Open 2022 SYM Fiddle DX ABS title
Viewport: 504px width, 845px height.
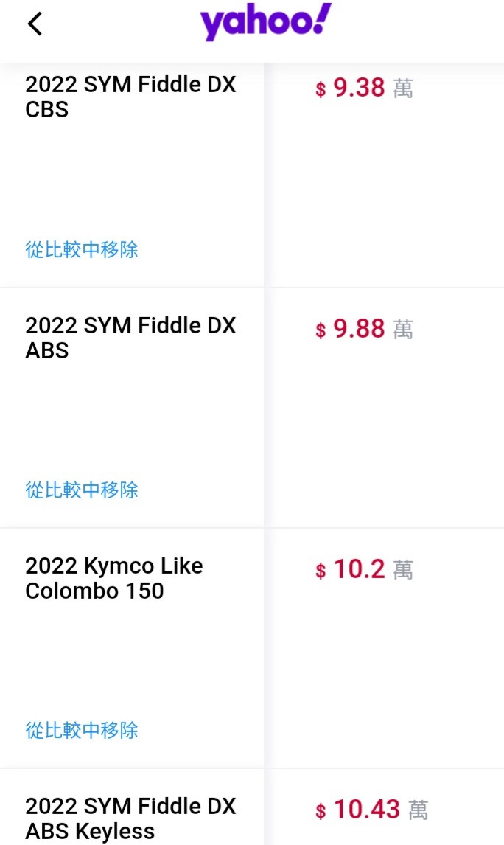[130, 338]
